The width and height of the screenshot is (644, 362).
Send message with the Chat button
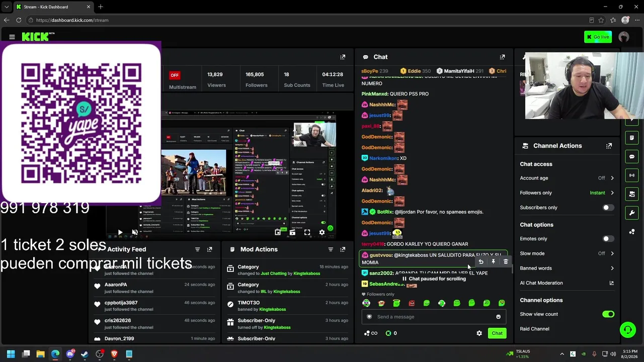[x=497, y=333]
